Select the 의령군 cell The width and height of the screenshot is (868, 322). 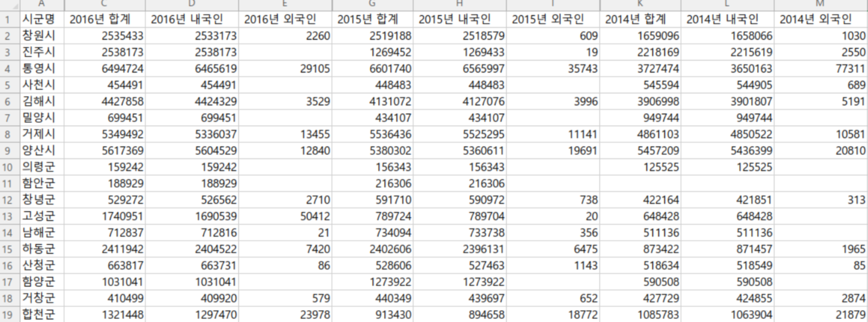point(41,167)
